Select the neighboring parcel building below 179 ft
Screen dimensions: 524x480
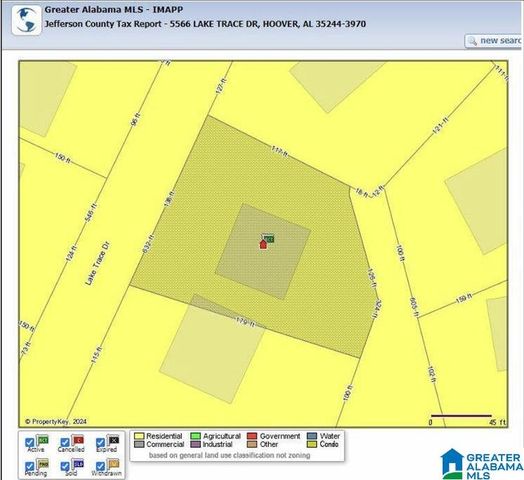[212, 349]
